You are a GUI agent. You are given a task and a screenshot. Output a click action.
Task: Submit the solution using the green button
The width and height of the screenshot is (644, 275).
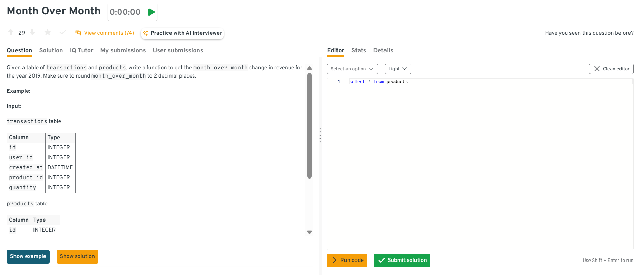pyautogui.click(x=402, y=261)
